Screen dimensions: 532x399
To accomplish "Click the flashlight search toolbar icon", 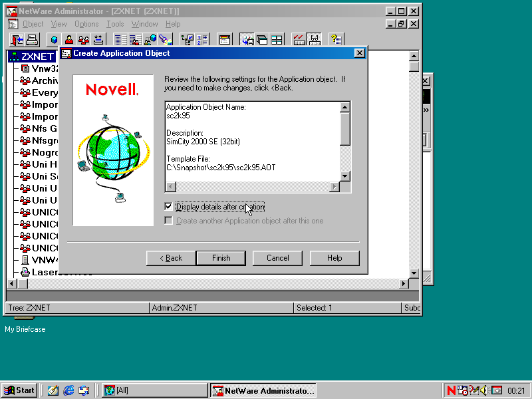I will tap(165, 40).
